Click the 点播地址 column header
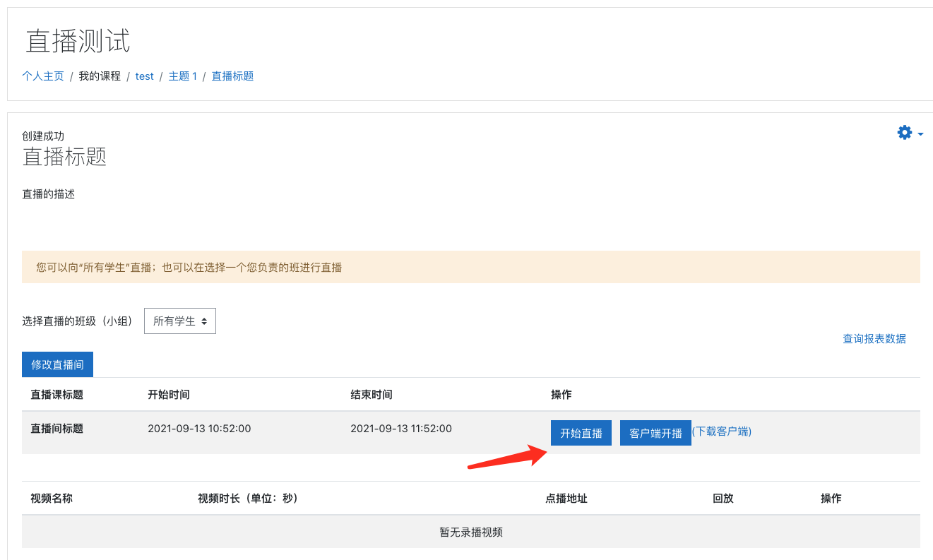Screen dimensions: 933x560 (x=566, y=498)
